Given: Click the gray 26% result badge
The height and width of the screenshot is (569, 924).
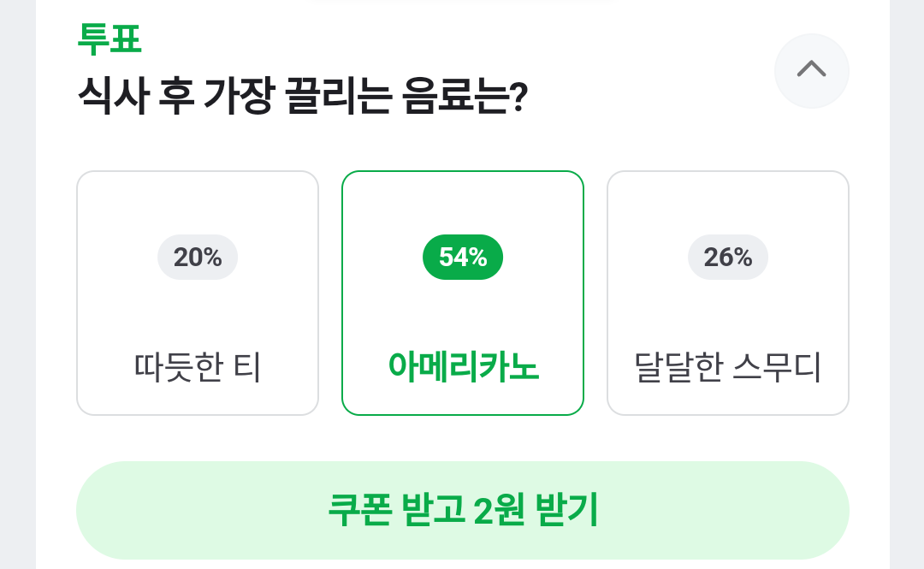Looking at the screenshot, I should [728, 257].
